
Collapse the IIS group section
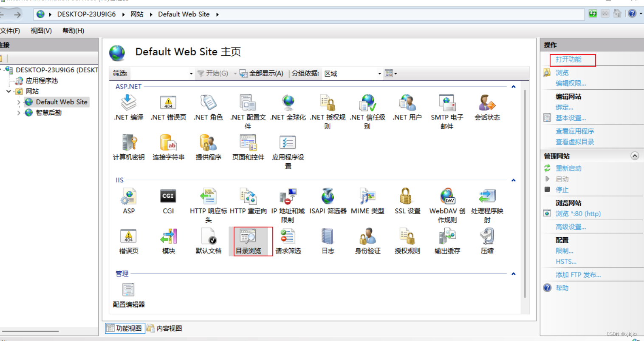pyautogui.click(x=513, y=180)
